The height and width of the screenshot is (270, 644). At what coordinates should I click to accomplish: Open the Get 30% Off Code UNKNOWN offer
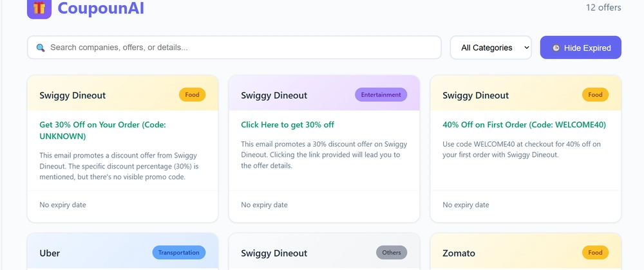tap(102, 130)
